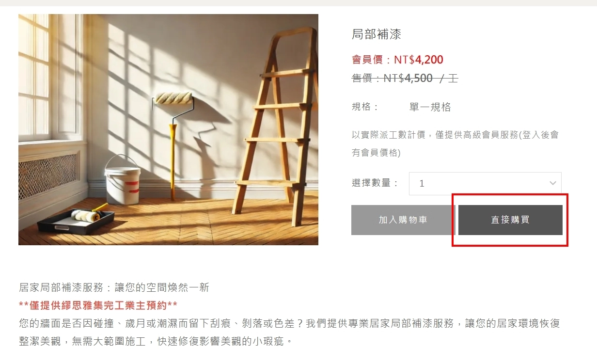The width and height of the screenshot is (597, 364).
Task: Click the 會員價 NT$4,200 price
Action: point(397,60)
